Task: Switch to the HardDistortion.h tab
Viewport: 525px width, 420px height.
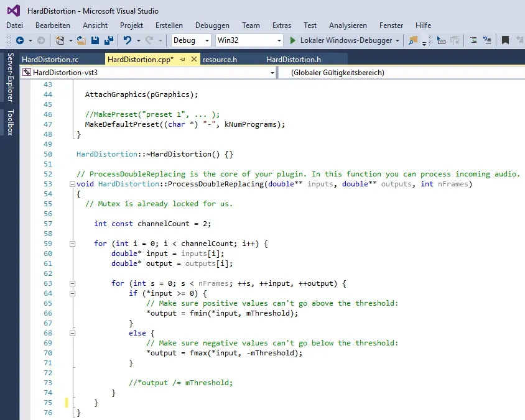Action: [293, 60]
